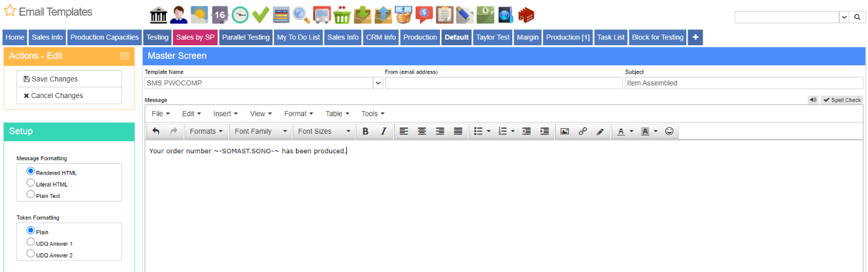
Task: Open Actions - Edit hamburger menu
Action: pos(124,56)
